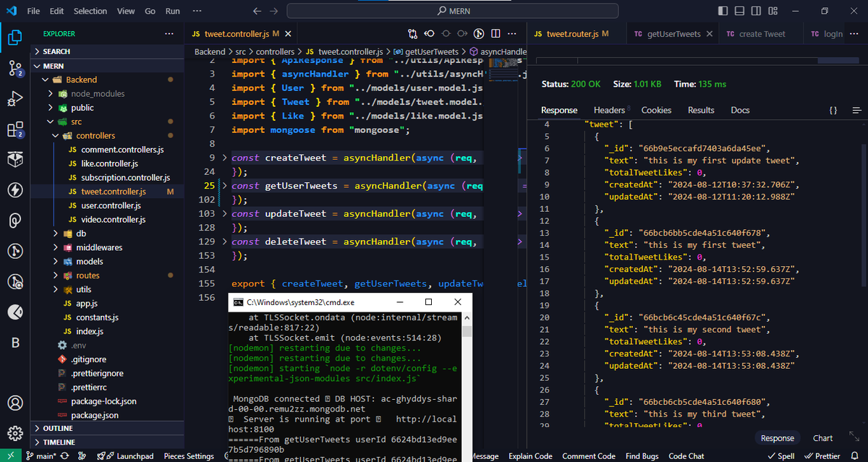Open the Explorer view in activity bar
The height and width of the screenshot is (462, 868).
(14, 37)
